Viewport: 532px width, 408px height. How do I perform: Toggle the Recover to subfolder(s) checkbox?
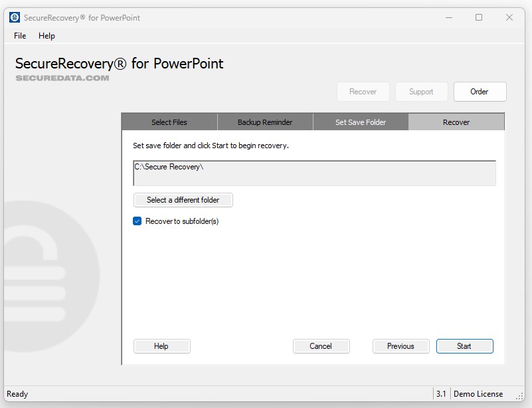pos(137,221)
